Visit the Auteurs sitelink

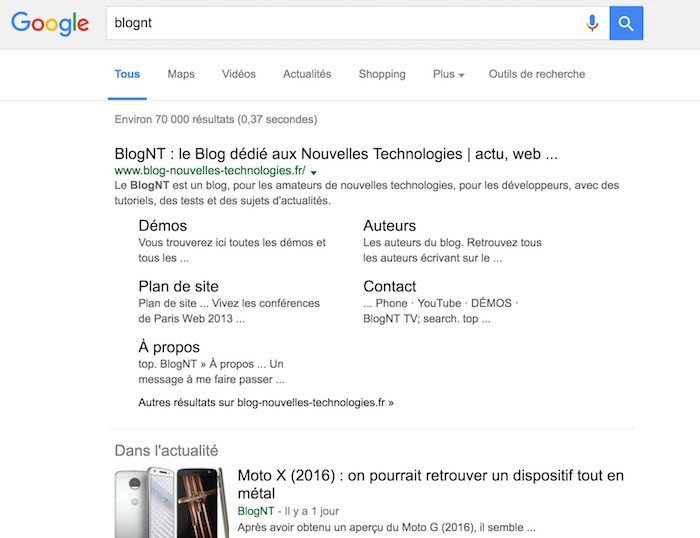click(x=389, y=226)
